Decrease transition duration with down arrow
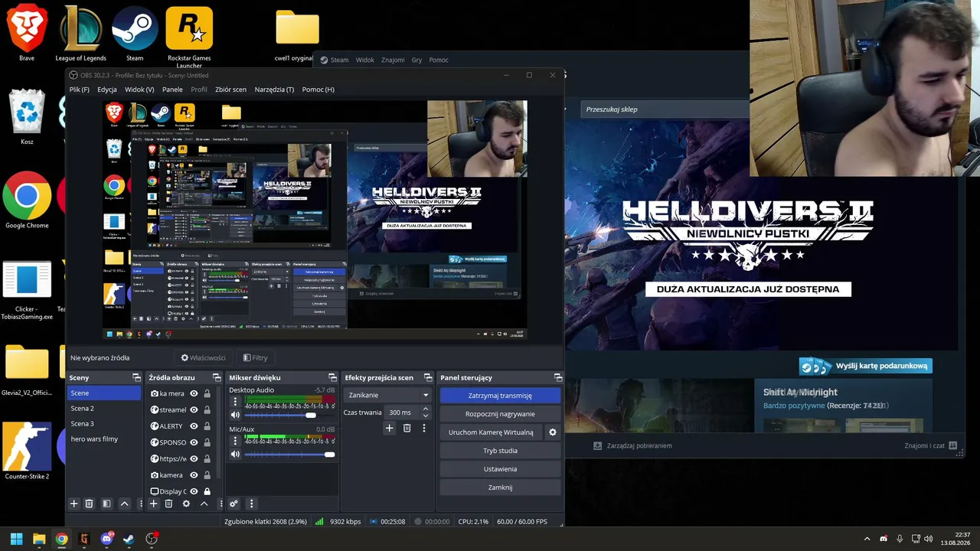Image resolution: width=980 pixels, height=551 pixels. pyautogui.click(x=426, y=416)
